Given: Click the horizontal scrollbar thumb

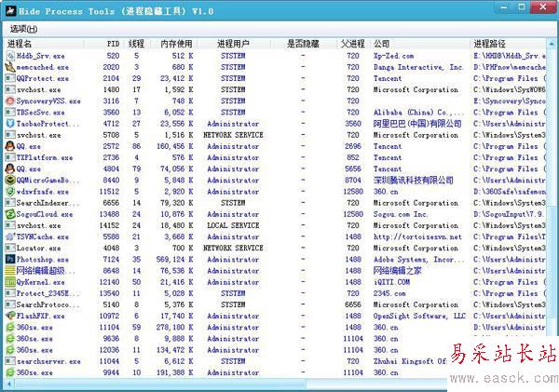Looking at the screenshot, I should (x=159, y=385).
